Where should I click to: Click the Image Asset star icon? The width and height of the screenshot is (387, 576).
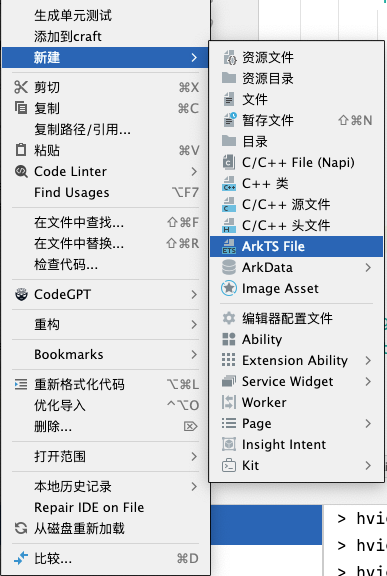coord(229,288)
